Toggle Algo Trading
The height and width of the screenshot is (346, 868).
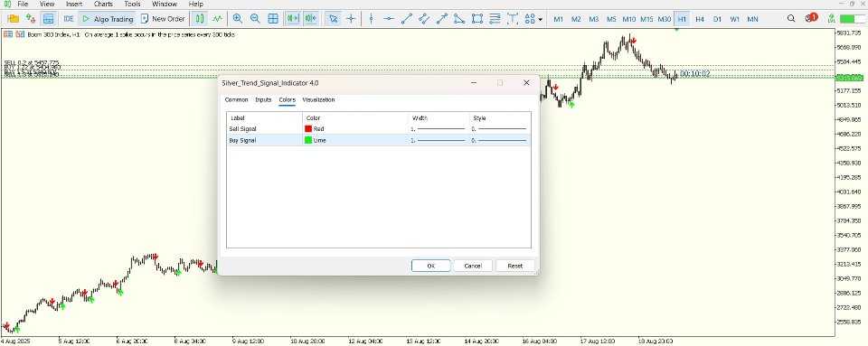click(108, 19)
